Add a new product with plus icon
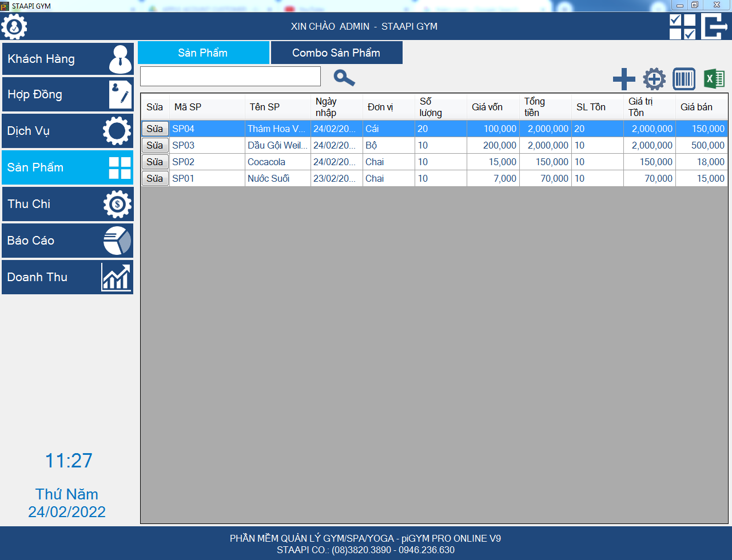This screenshot has width=732, height=560. pos(624,79)
